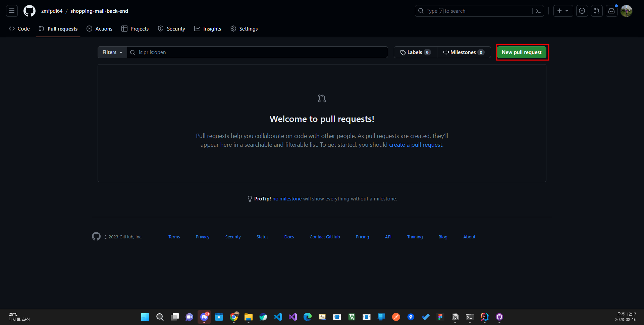Open the pull requests icon in header

click(x=597, y=11)
